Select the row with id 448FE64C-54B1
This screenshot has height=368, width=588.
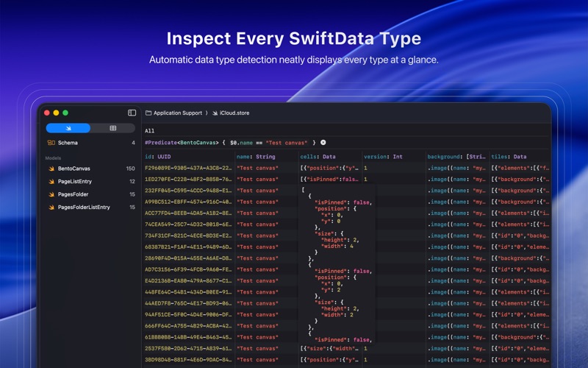click(345, 291)
